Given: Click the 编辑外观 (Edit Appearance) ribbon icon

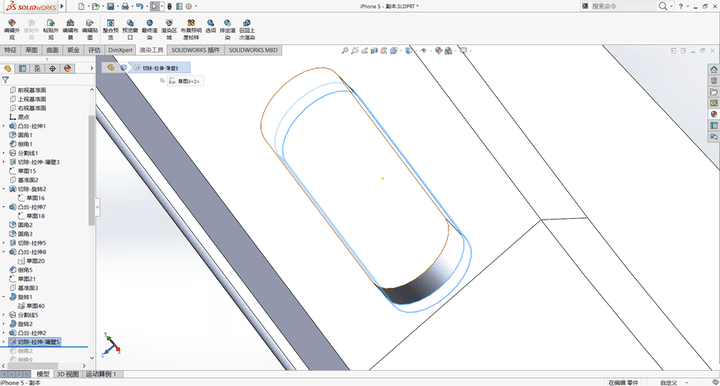Looking at the screenshot, I should [12, 29].
